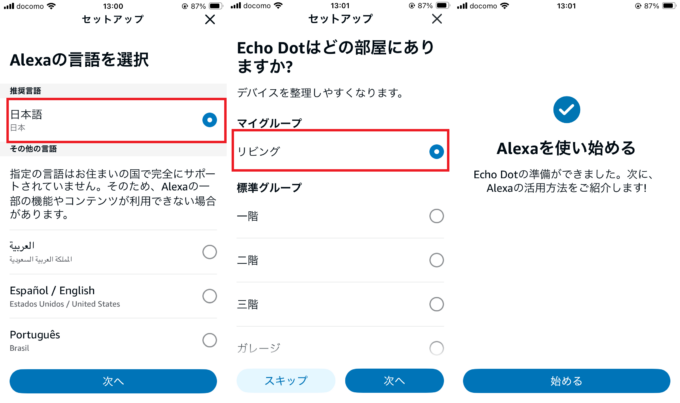Tap the スキップ button
The image size is (680, 403).
286,380
